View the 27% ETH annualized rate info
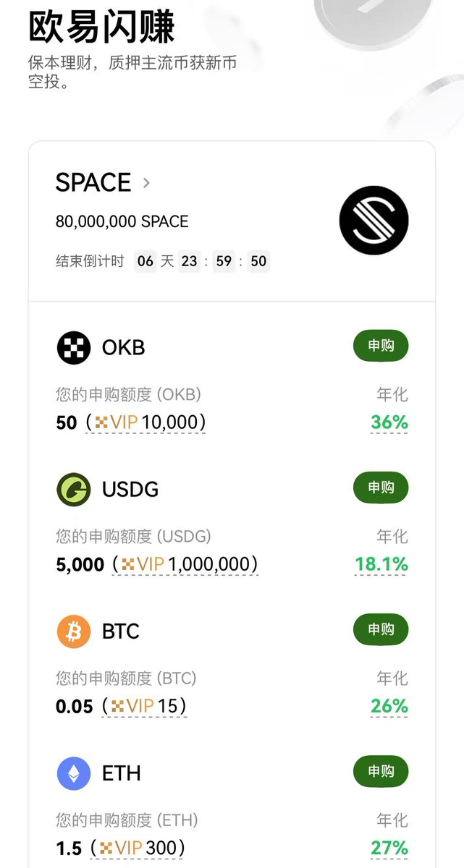 pos(389,848)
